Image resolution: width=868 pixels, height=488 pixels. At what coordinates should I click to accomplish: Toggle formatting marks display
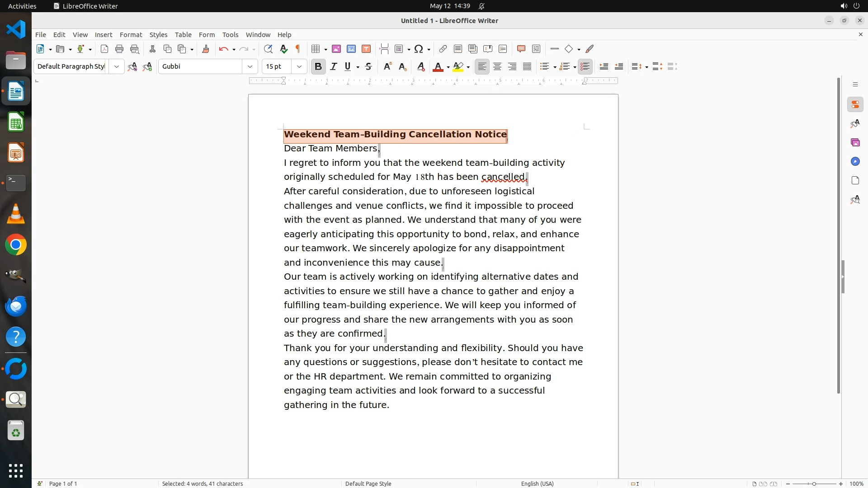pyautogui.click(x=298, y=49)
